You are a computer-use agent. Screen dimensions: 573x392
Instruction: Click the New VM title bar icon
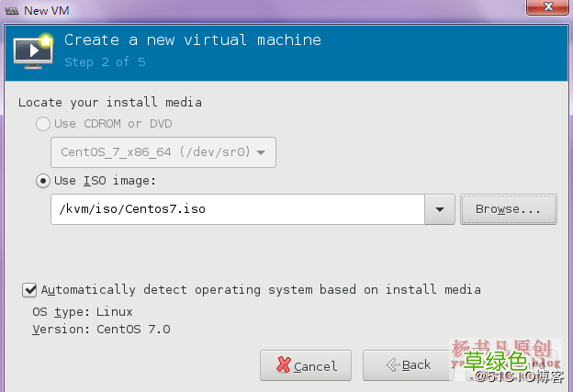9,9
